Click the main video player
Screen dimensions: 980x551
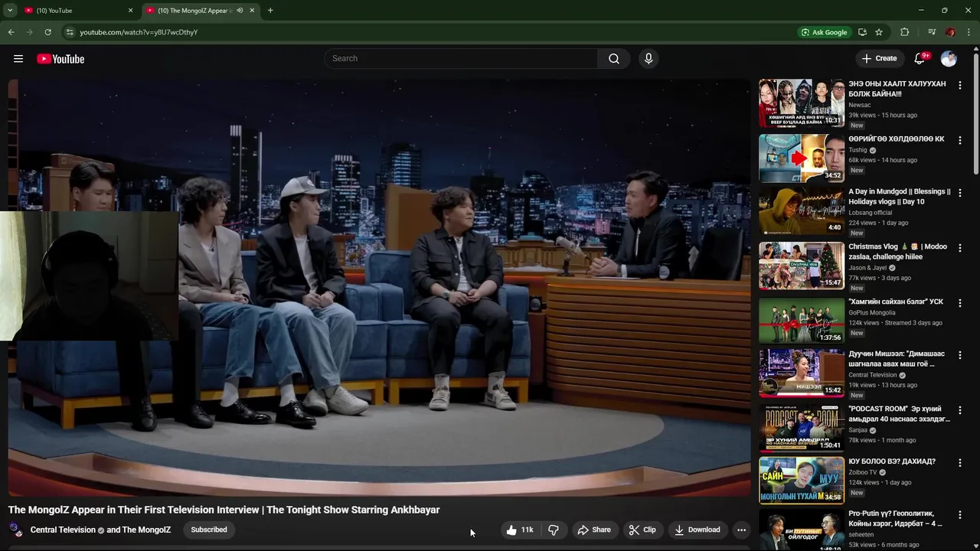pos(380,288)
